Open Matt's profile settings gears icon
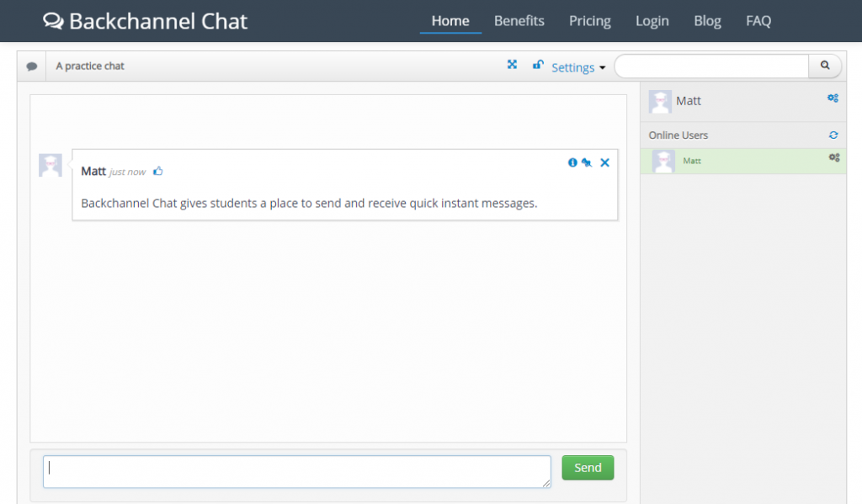Viewport: 862px width, 504px height. pyautogui.click(x=833, y=98)
